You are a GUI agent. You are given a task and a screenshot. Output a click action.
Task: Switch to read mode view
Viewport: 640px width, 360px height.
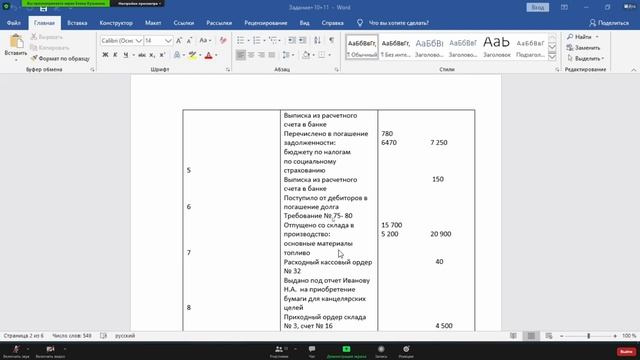[x=513, y=336]
